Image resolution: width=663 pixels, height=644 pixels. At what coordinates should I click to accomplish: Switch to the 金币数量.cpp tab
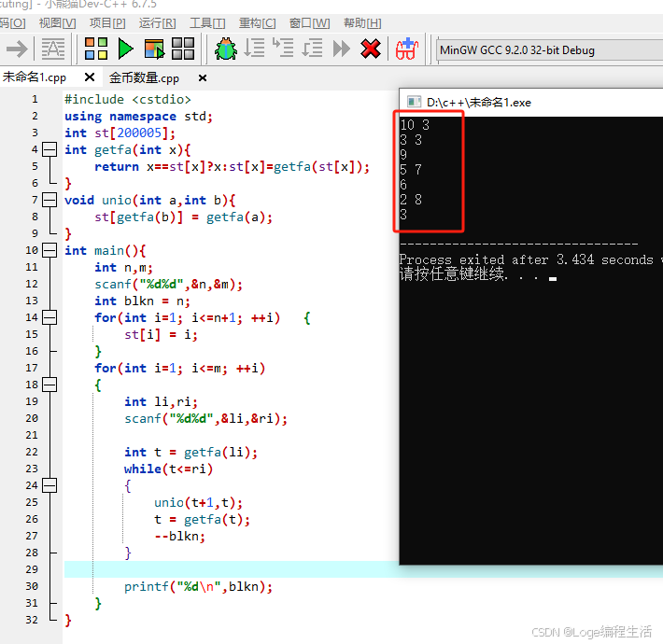click(x=144, y=78)
